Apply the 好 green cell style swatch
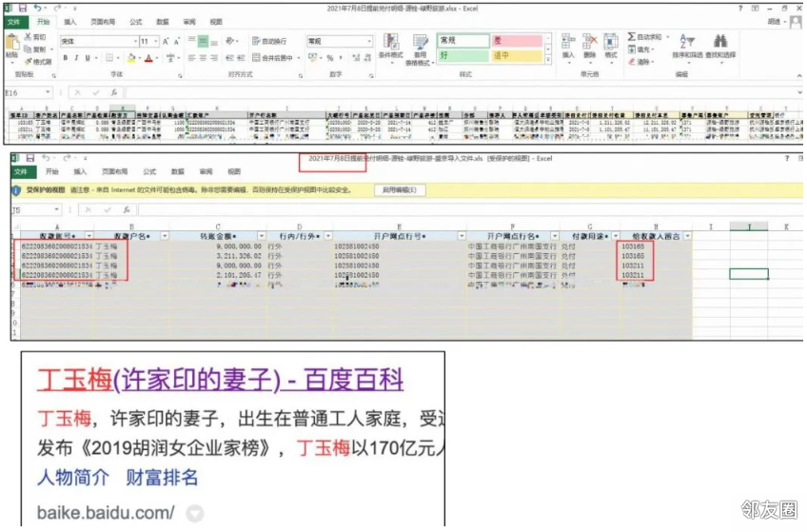 point(462,56)
